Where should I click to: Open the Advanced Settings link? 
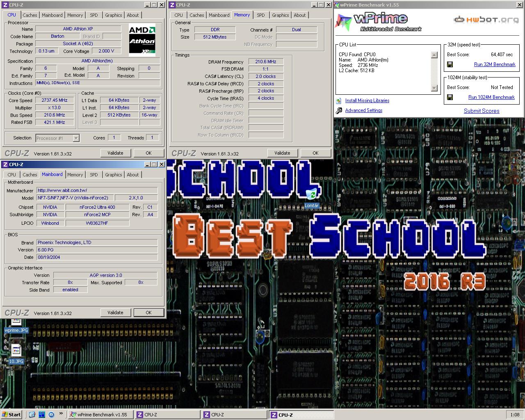[x=364, y=110]
